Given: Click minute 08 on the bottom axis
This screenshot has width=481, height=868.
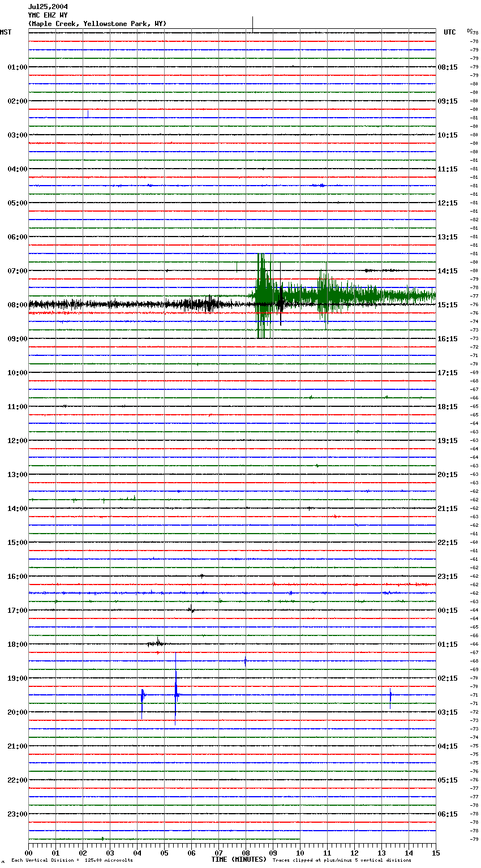Looking at the screenshot, I should pos(246,853).
